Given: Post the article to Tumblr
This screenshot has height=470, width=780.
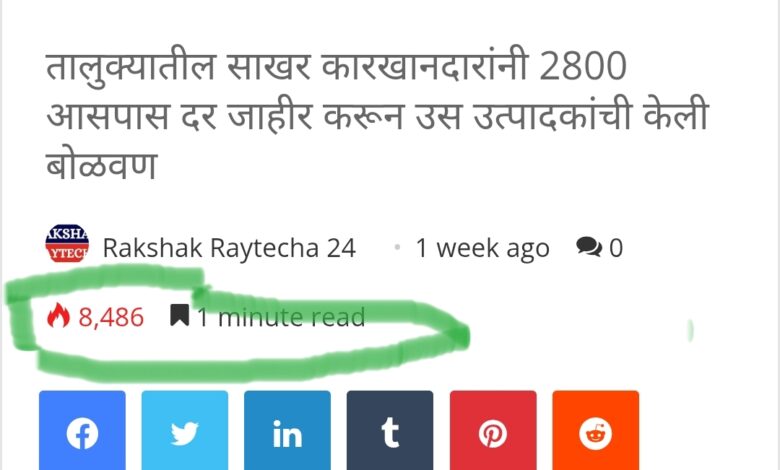Looking at the screenshot, I should [390, 431].
